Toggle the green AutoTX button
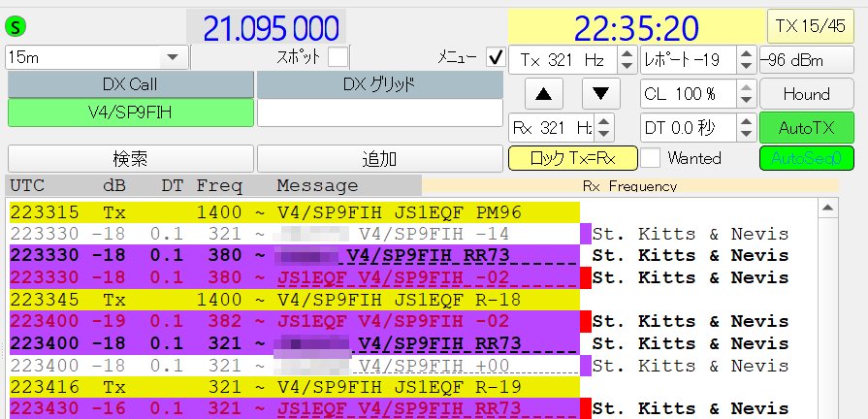 point(807,128)
